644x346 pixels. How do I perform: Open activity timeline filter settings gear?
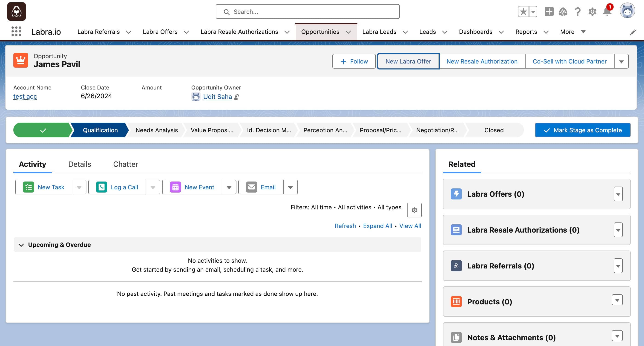click(x=414, y=210)
